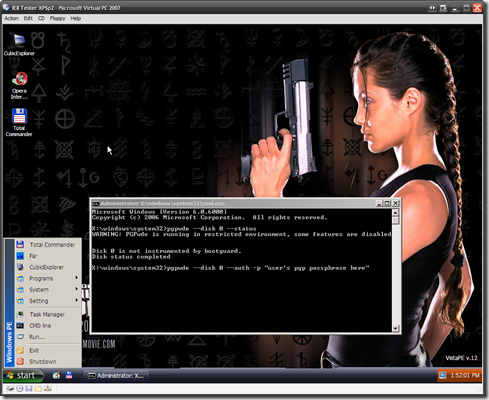This screenshot has height=400, width=489.
Task: Click the 'pgpwde --disk 0 --status' command line
Action: 174,229
